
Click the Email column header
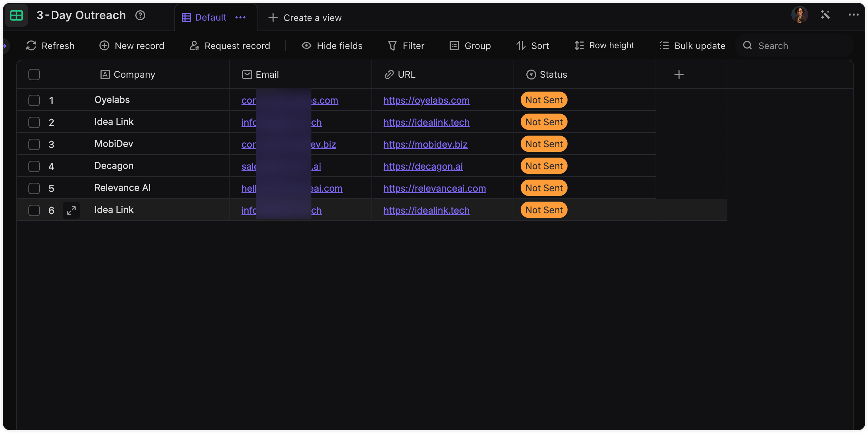pos(301,75)
